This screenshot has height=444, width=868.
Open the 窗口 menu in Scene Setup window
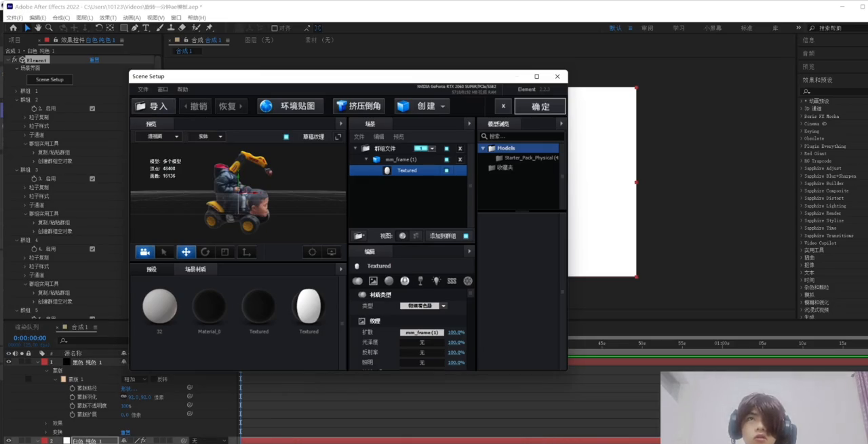pos(163,89)
